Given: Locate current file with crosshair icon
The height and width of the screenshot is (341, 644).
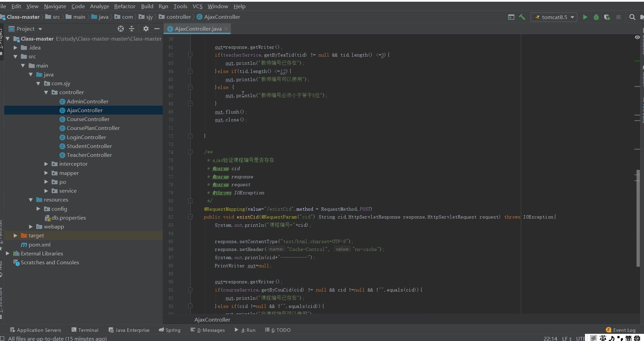Looking at the screenshot, I should point(121,29).
